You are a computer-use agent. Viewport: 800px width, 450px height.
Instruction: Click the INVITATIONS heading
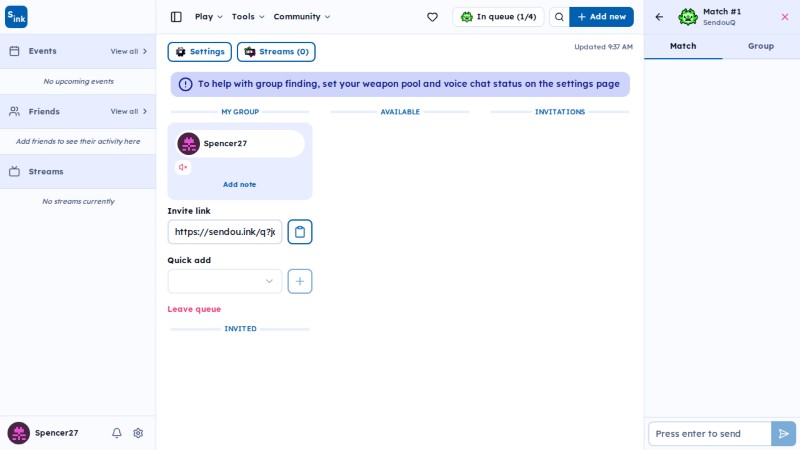tap(560, 112)
